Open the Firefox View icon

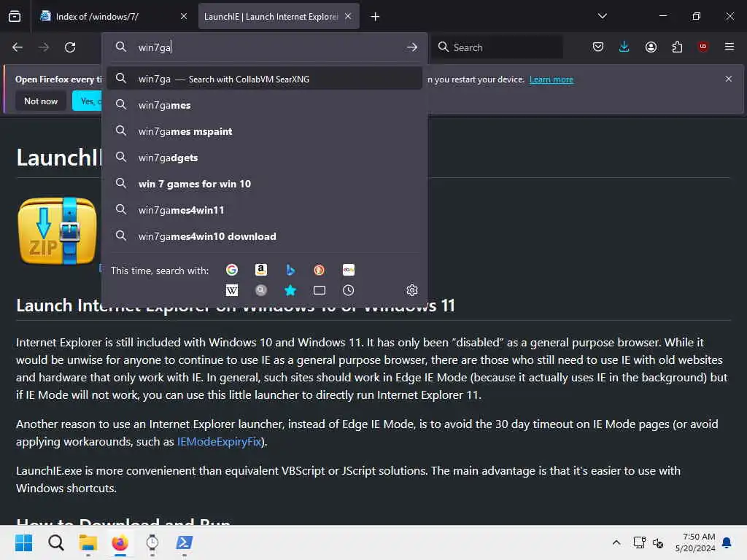click(x=15, y=16)
